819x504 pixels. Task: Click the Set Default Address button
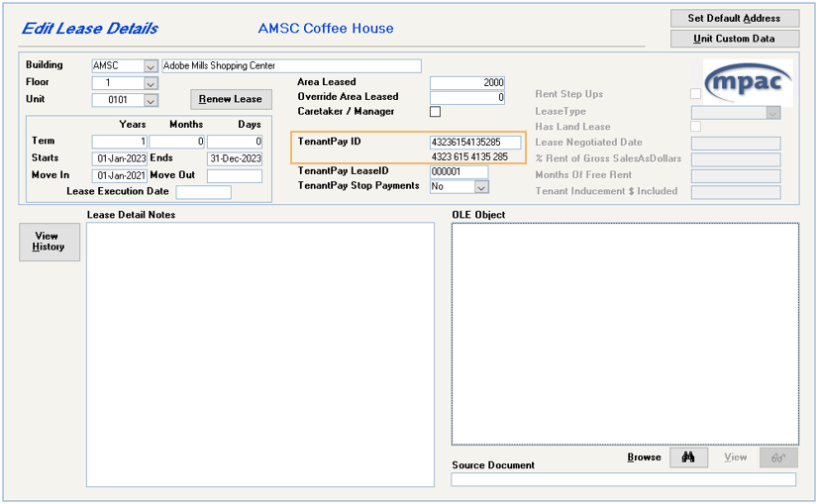(x=735, y=18)
